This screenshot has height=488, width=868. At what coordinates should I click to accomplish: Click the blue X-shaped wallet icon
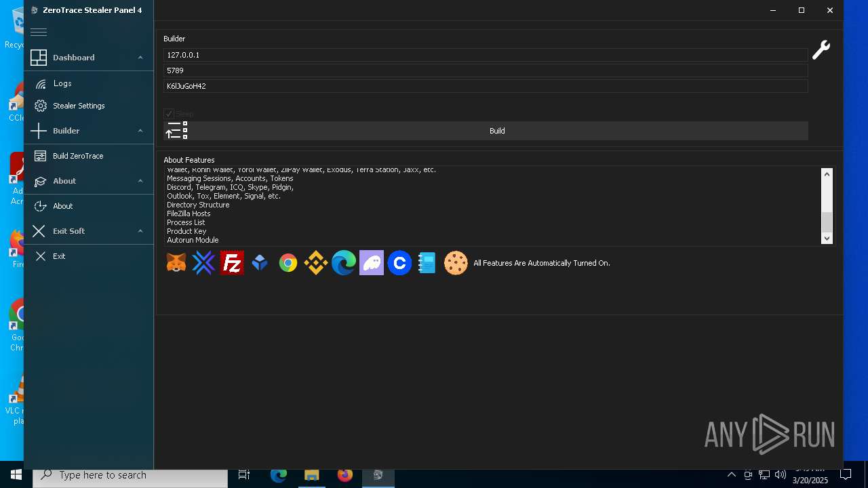tap(203, 263)
